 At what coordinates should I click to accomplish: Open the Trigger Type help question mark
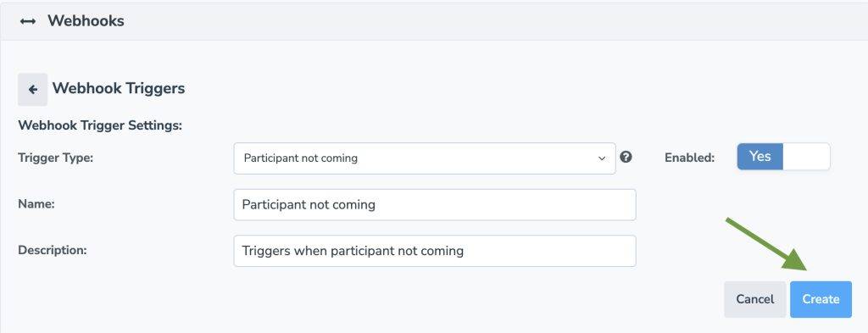626,157
